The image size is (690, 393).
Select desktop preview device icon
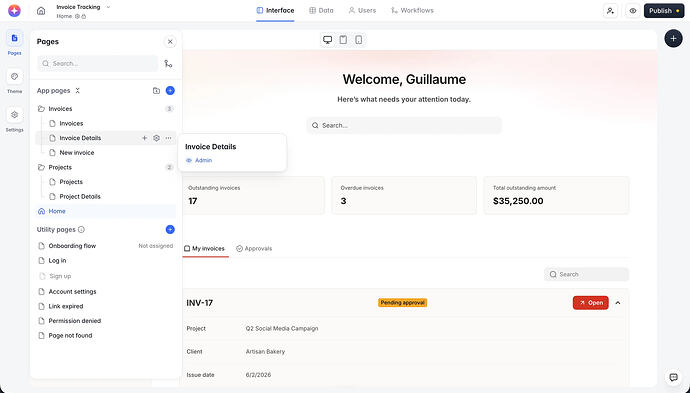pyautogui.click(x=327, y=40)
